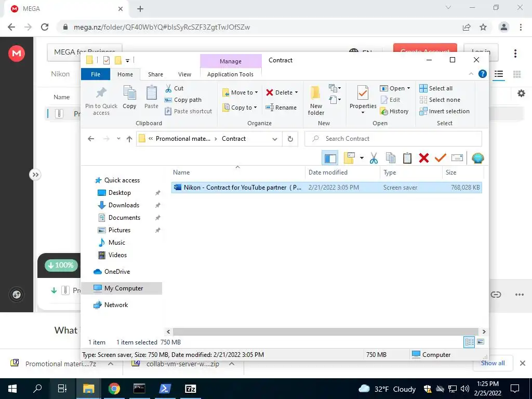The image size is (532, 399).
Task: Click the red X delete icon in lower toolbar
Action: pos(424,158)
